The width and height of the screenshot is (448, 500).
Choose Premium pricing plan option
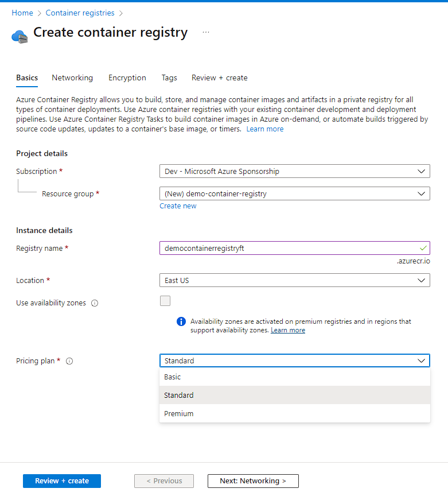coord(179,413)
